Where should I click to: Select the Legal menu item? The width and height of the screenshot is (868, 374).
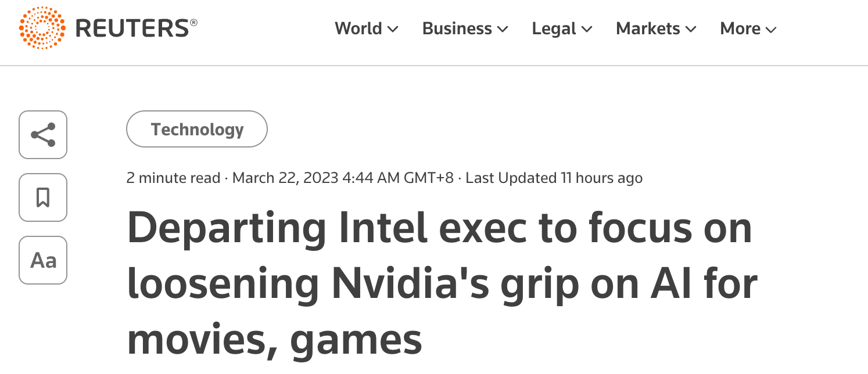554,28
